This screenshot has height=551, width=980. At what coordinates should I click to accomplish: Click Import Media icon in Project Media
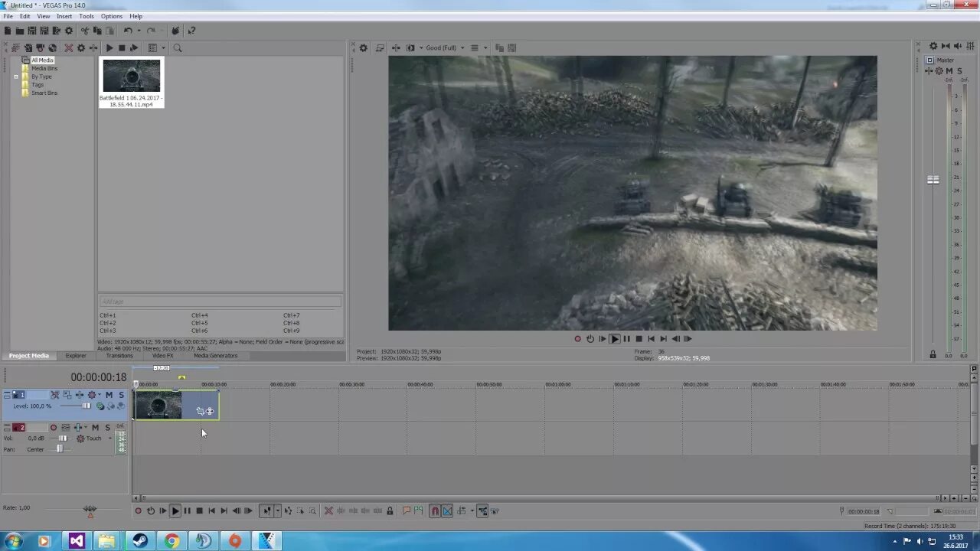coord(15,47)
